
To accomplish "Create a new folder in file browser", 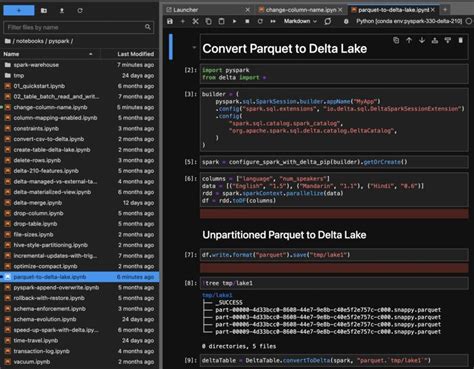I will (44, 11).
